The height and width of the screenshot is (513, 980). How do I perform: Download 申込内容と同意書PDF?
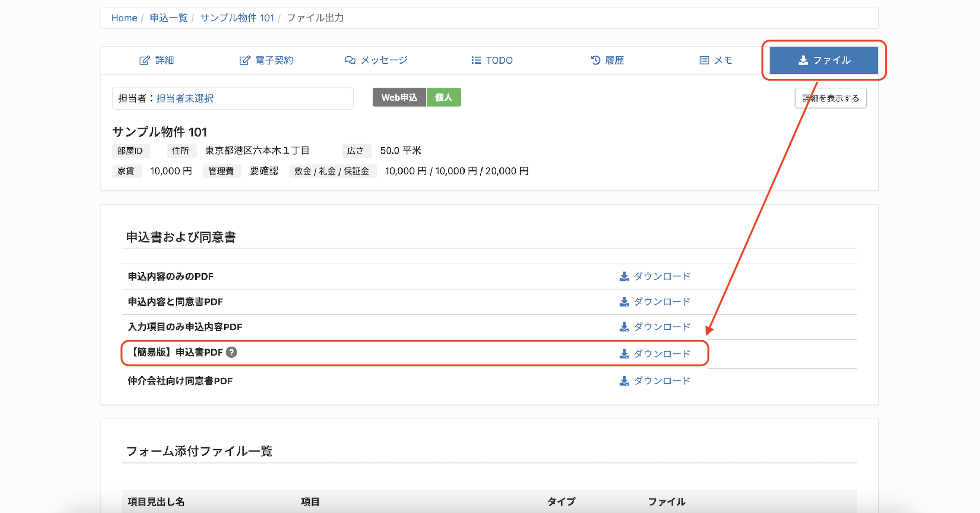[655, 302]
